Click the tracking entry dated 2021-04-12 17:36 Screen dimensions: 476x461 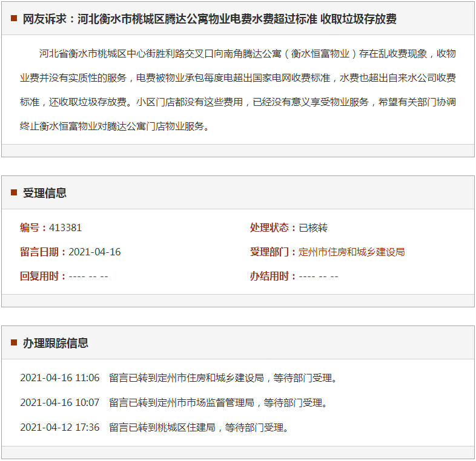[x=154, y=428]
